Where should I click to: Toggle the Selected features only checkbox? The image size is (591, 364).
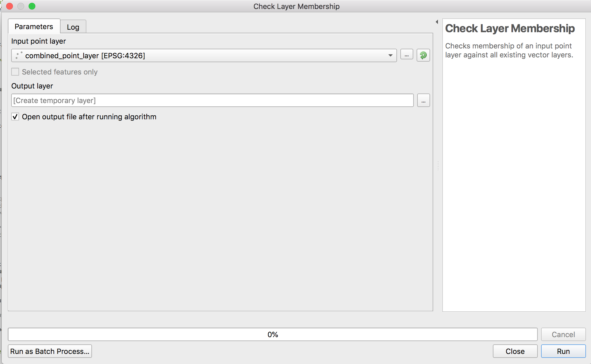pos(15,72)
